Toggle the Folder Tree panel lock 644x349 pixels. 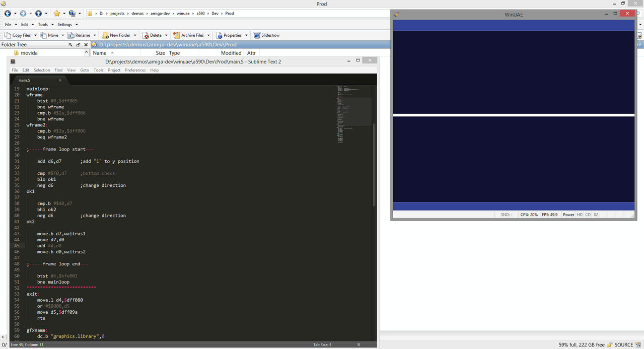point(79,45)
